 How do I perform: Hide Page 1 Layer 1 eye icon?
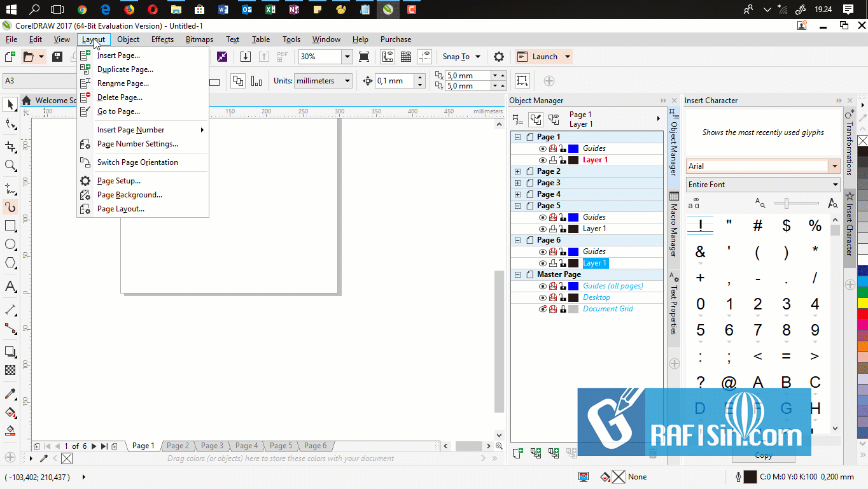click(x=543, y=160)
